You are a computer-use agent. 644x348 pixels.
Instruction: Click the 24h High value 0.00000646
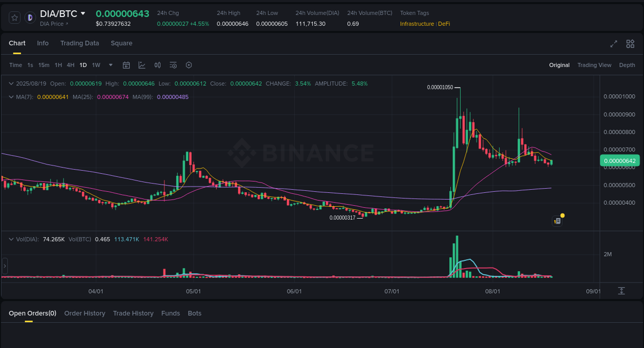232,24
